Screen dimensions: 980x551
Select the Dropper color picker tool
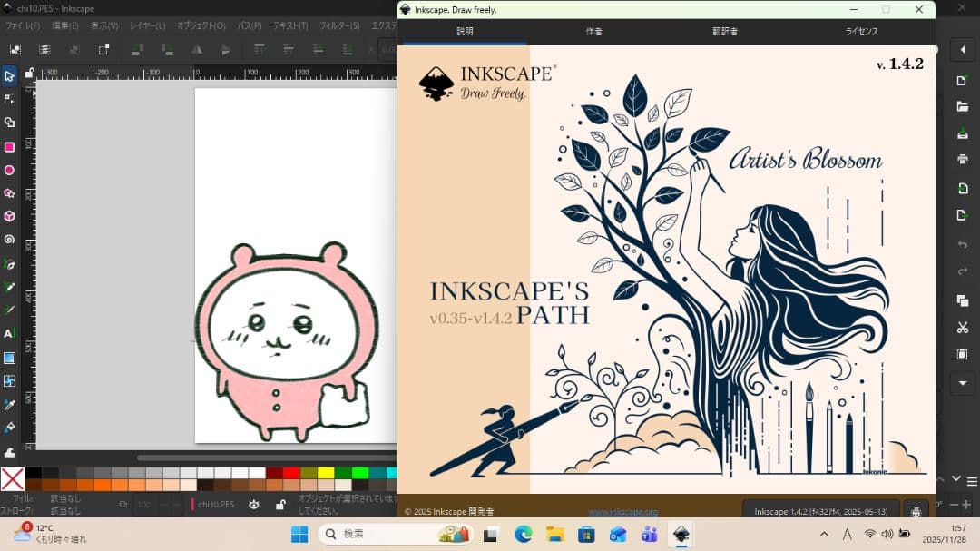[x=9, y=405]
